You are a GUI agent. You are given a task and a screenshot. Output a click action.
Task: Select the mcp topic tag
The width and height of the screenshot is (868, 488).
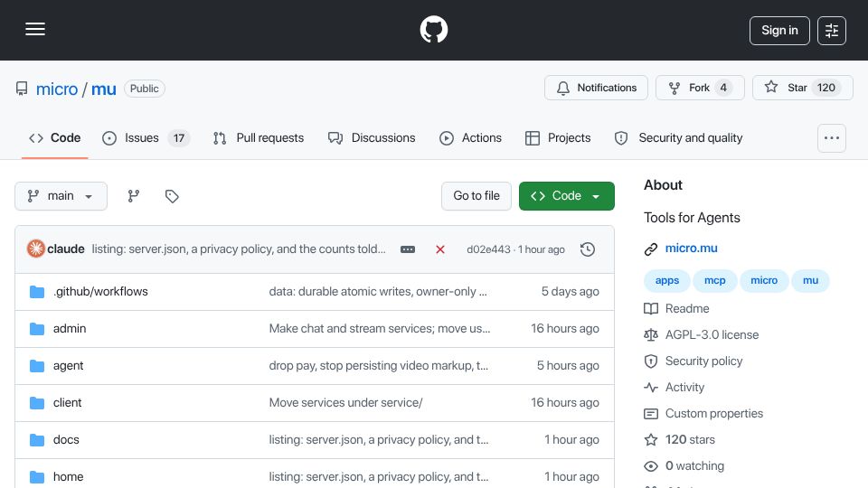click(714, 280)
